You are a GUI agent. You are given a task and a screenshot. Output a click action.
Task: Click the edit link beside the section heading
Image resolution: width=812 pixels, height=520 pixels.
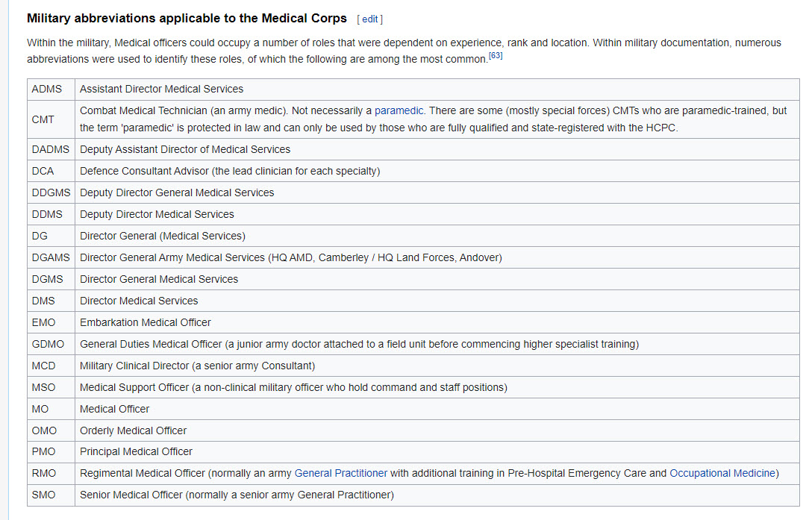pyautogui.click(x=369, y=19)
